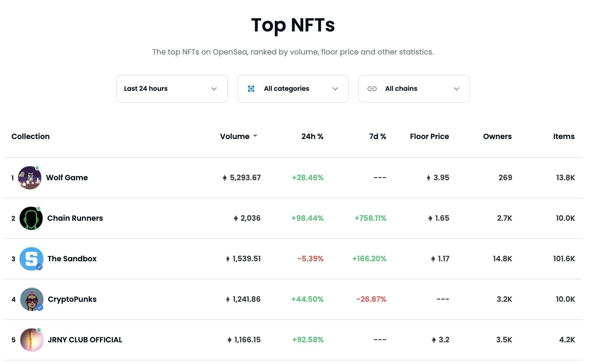Click the CryptoPunks punk avatar image
Screen dimensions: 589x364
pos(32,299)
